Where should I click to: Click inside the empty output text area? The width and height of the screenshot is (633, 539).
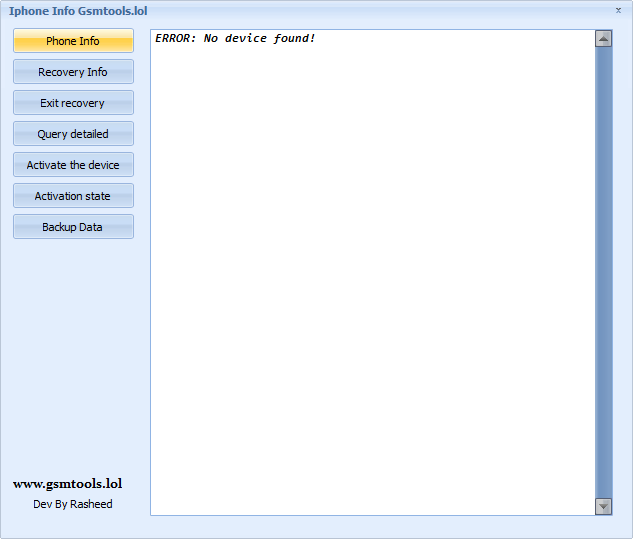(370, 280)
